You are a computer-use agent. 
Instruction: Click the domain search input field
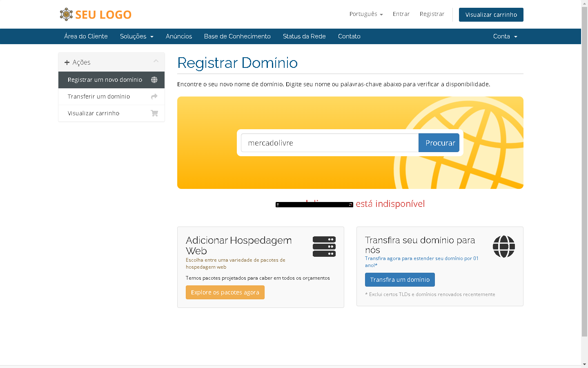coord(330,143)
